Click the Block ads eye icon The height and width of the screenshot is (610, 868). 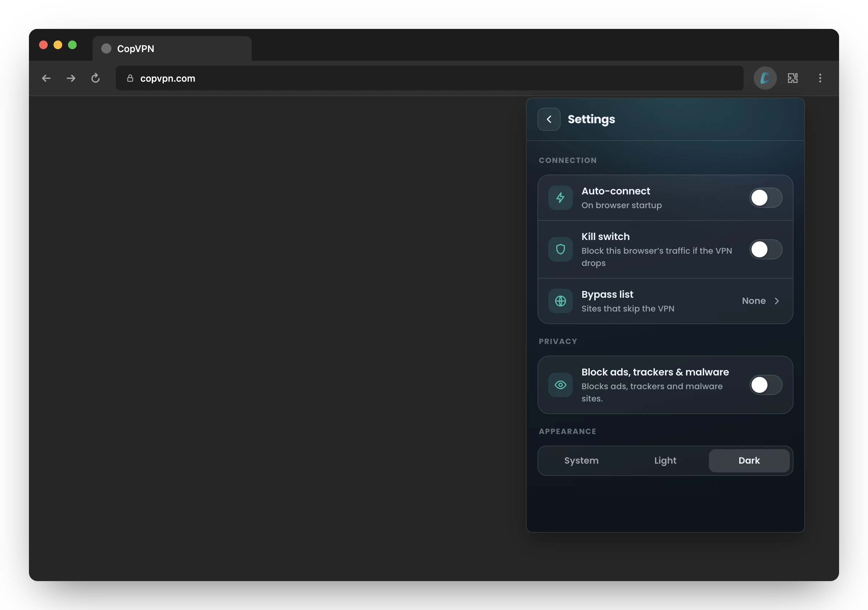coord(560,385)
